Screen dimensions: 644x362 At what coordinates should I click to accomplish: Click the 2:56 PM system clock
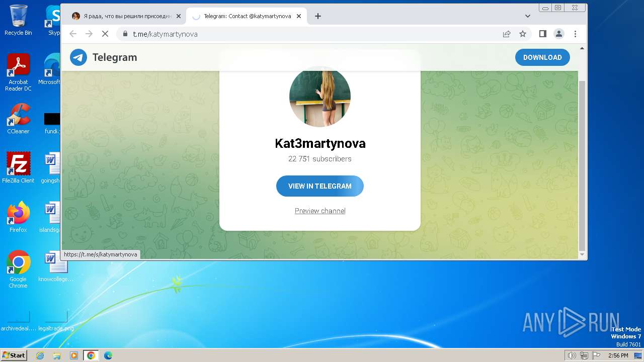(618, 355)
